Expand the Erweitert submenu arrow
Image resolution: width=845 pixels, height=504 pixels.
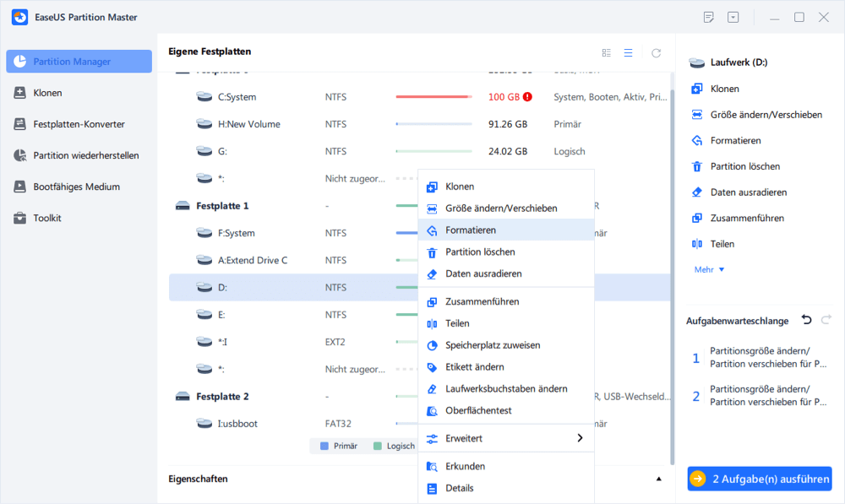coord(580,438)
